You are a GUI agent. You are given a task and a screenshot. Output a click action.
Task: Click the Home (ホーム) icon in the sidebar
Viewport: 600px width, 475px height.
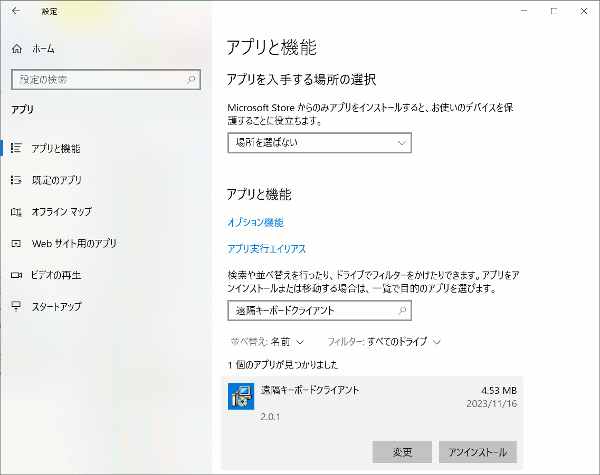pyautogui.click(x=16, y=48)
